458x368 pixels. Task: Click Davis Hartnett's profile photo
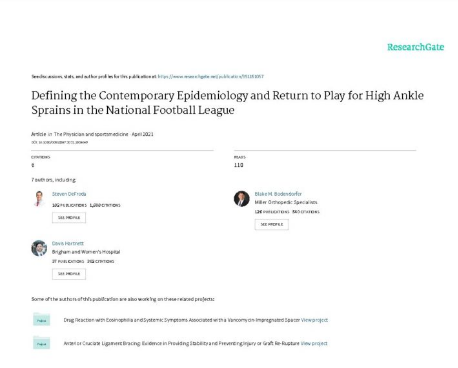coord(39,248)
